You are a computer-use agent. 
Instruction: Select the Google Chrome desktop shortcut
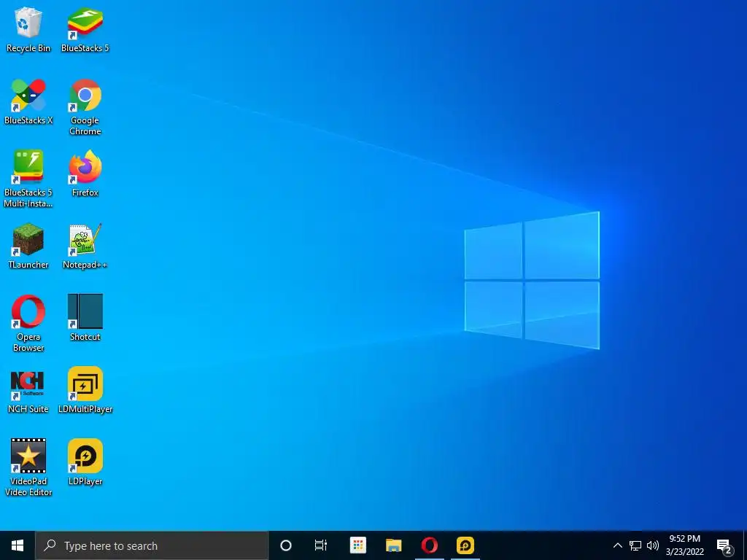pyautogui.click(x=85, y=107)
